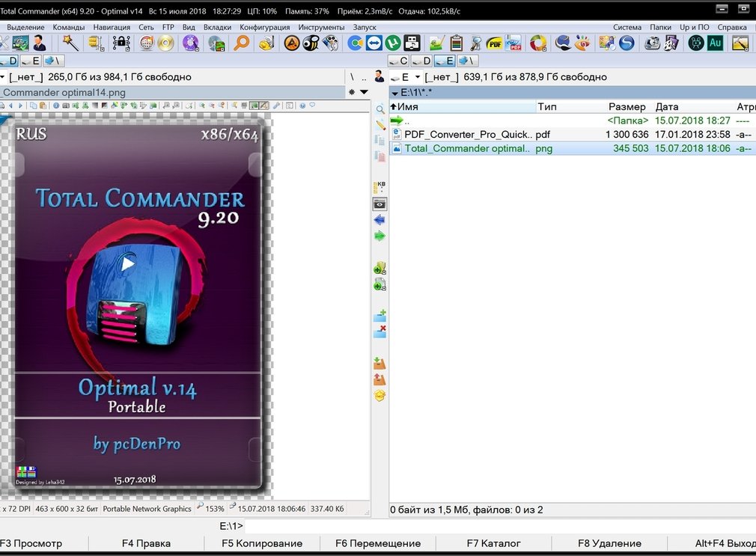Open the Навигация menu
This screenshot has height=556, width=756.
click(x=112, y=27)
